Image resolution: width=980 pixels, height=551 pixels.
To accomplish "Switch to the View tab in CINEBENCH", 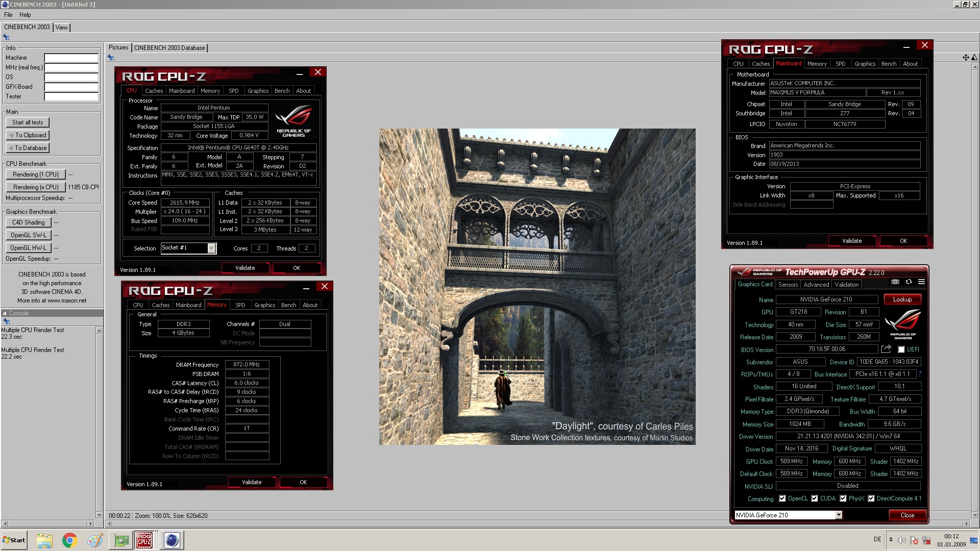I will (x=62, y=28).
